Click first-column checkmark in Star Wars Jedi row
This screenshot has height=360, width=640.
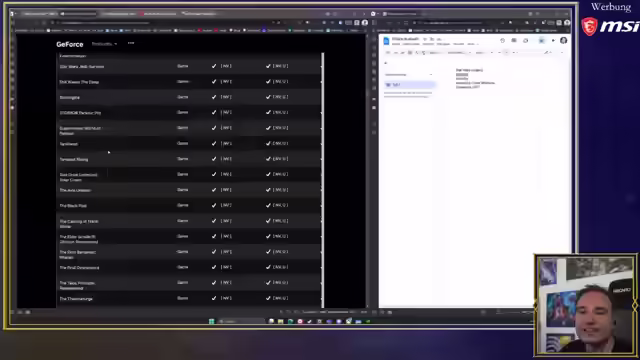(214, 66)
